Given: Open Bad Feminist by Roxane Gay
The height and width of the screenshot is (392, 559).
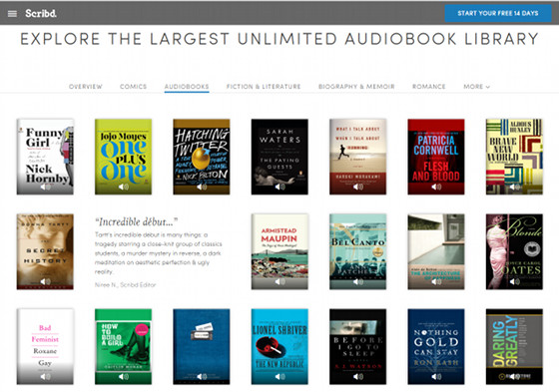Looking at the screenshot, I should click(45, 347).
